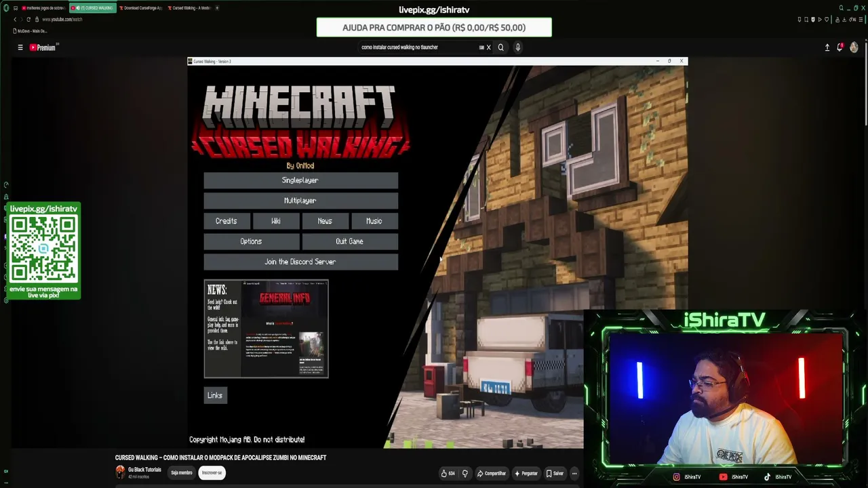This screenshot has width=868, height=488.
Task: Open the Gu Black Tutorials channel name
Action: click(144, 470)
